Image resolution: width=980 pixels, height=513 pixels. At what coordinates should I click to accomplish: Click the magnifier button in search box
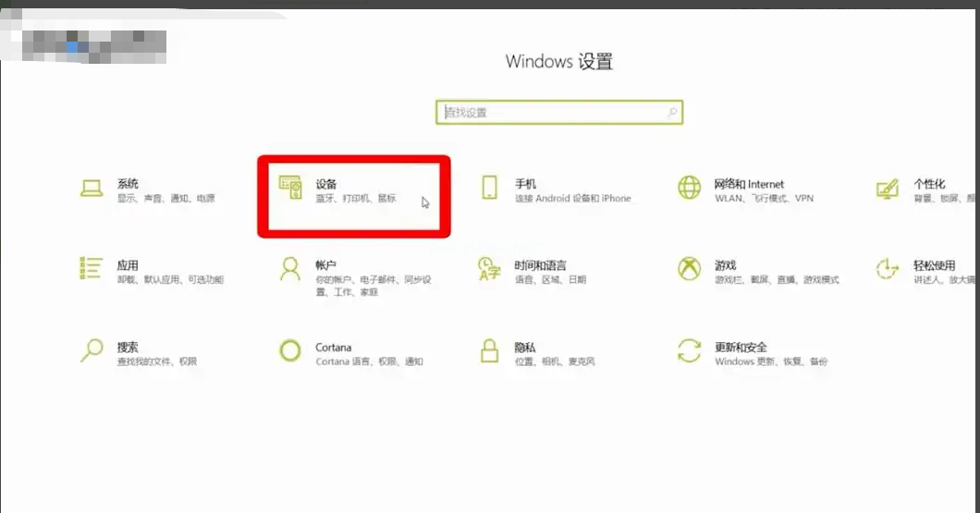click(672, 113)
